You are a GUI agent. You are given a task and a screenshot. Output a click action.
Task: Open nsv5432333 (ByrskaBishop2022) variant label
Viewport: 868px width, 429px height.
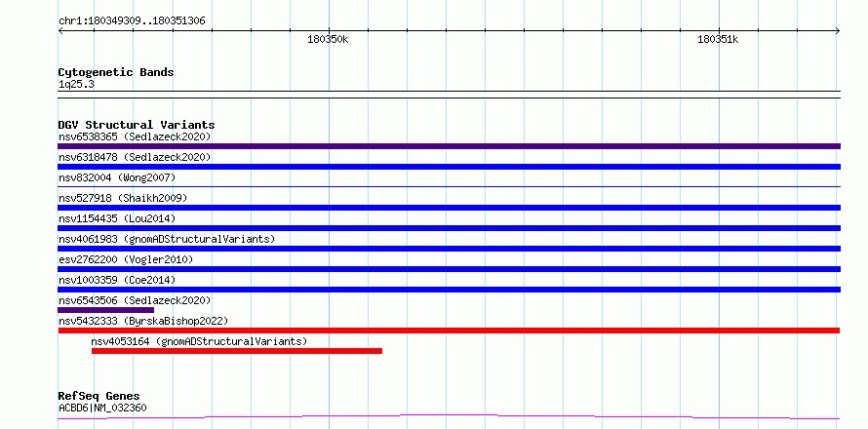[x=143, y=321]
